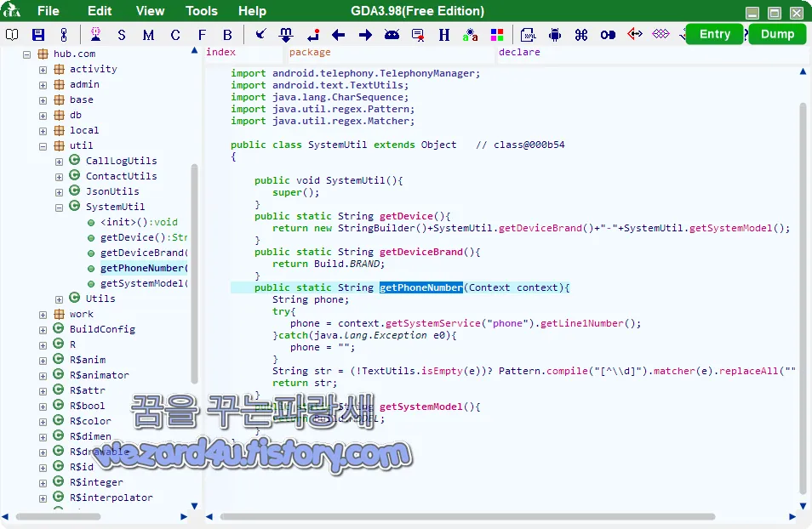Image resolution: width=812 pixels, height=529 pixels.
Task: Select getDeviceBrand method in tree
Action: (144, 253)
